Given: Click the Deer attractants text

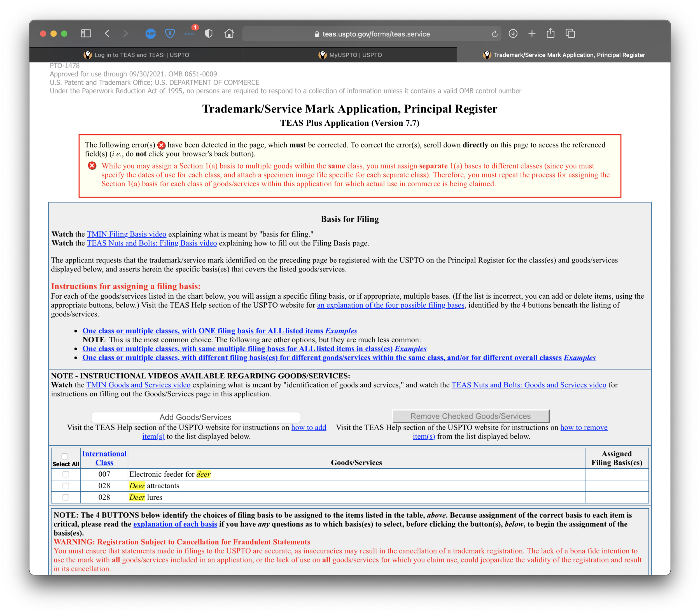Looking at the screenshot, I should (154, 486).
